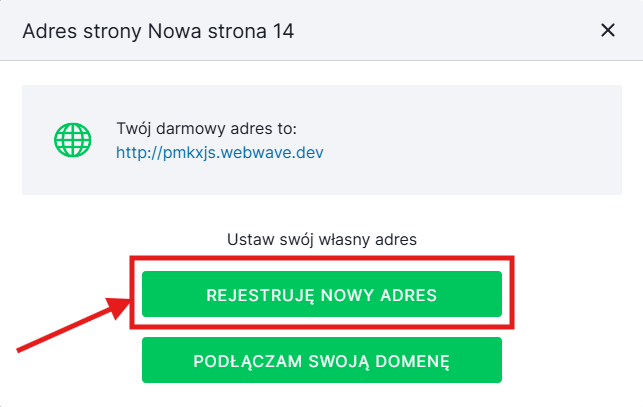
Task: Click the Nowa strona 14 page name in the title
Action: click(220, 31)
